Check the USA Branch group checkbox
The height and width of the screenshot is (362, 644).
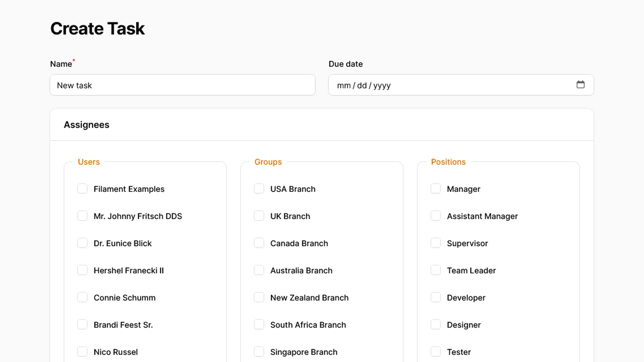pos(259,189)
